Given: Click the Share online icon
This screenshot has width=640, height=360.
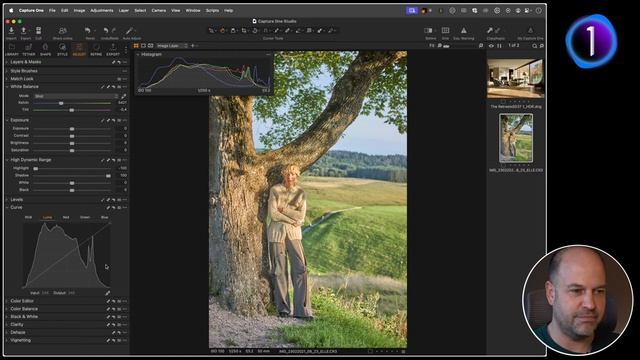Looking at the screenshot, I should [62, 31].
